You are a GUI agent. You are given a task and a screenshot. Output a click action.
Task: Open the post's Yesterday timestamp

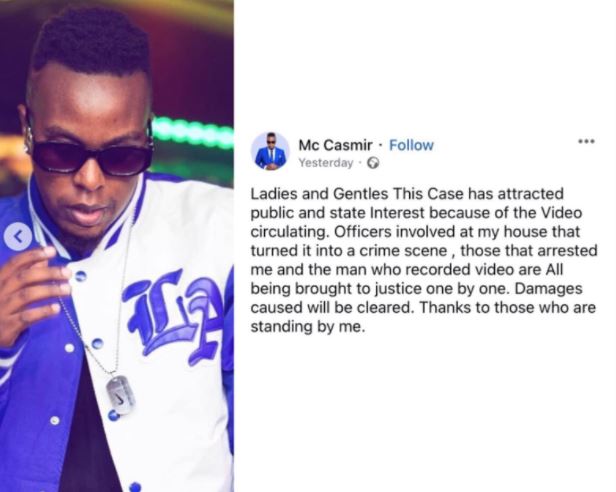point(326,163)
